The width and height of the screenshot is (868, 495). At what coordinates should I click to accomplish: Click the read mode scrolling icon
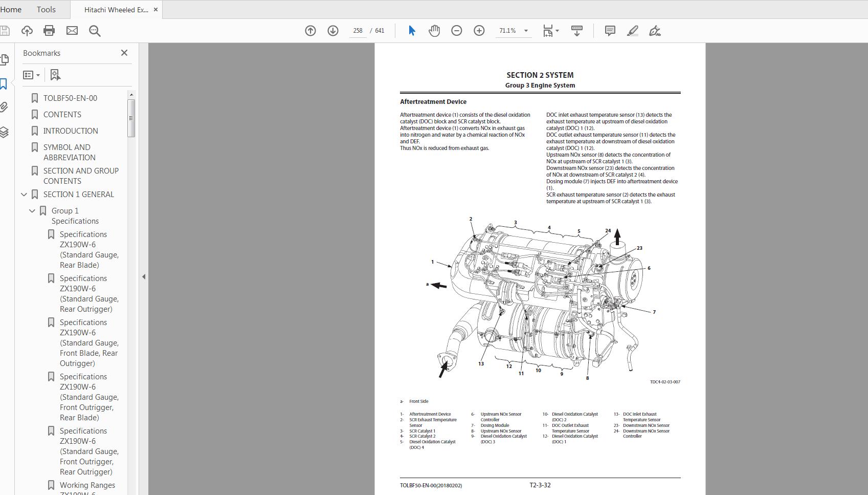point(577,31)
